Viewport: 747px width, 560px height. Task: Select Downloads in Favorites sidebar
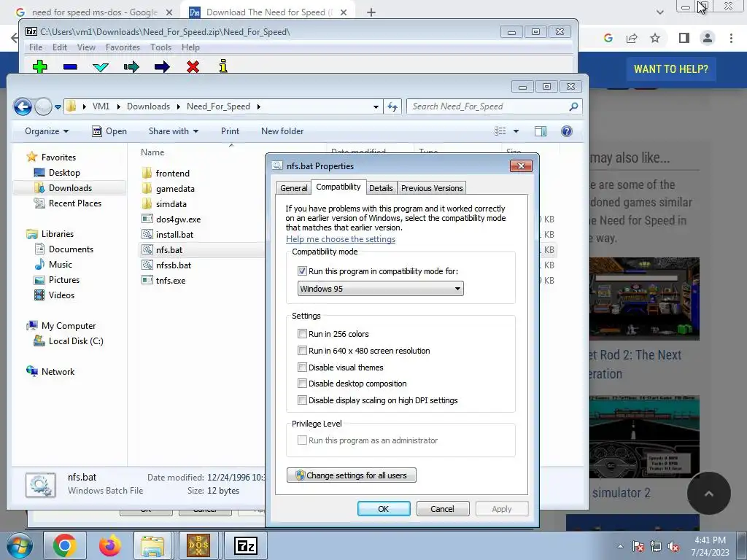(x=70, y=188)
